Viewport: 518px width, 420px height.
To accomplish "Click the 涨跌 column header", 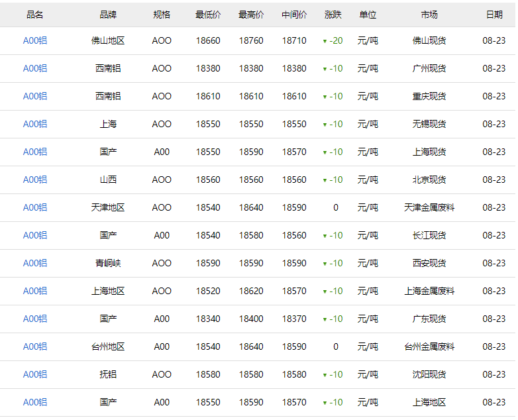I will (334, 15).
